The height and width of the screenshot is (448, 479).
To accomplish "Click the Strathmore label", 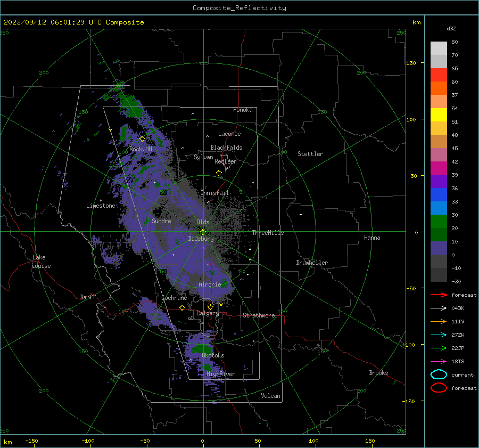I will point(259,315).
